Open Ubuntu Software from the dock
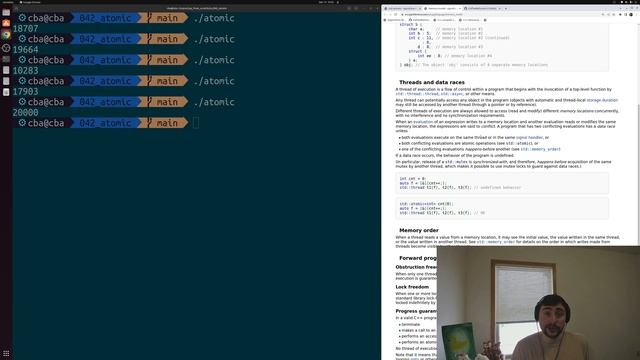Viewport: 640px width, 360px height. click(6, 23)
